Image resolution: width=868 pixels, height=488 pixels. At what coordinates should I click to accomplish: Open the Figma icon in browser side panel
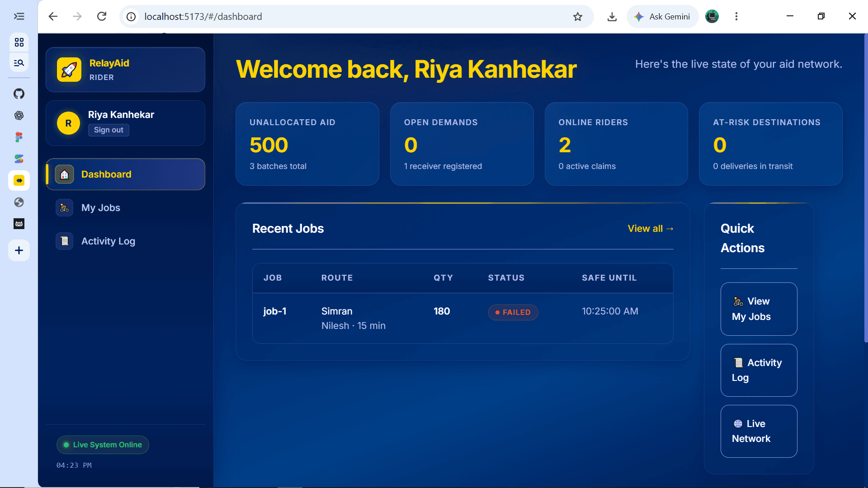coord(19,137)
